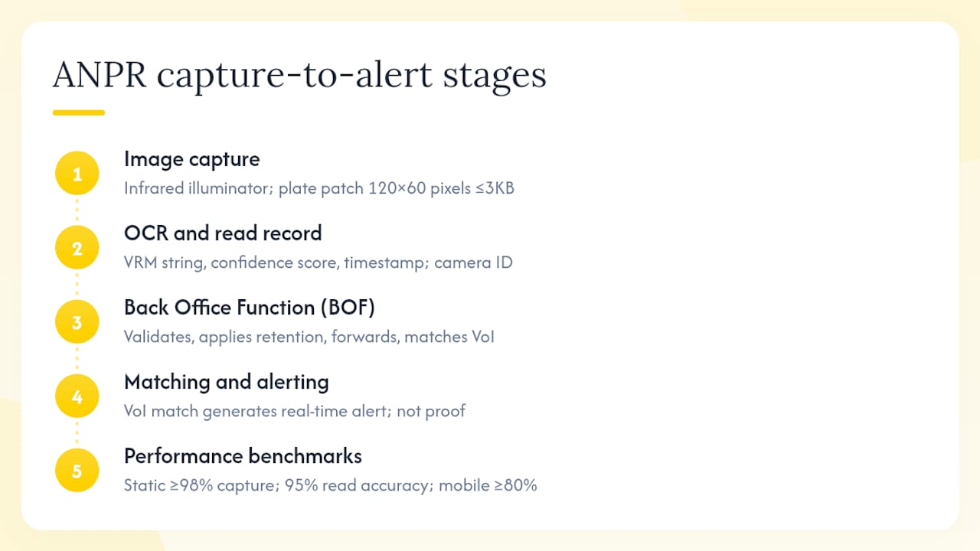The width and height of the screenshot is (980, 551).
Task: Click dotted connector between steps 4 and 5
Action: pos(77,434)
